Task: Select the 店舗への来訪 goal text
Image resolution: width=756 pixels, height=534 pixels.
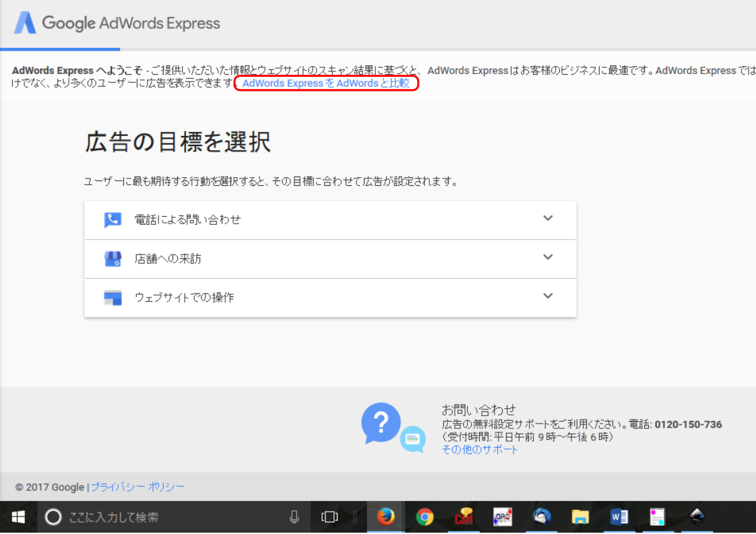Action: 168,259
